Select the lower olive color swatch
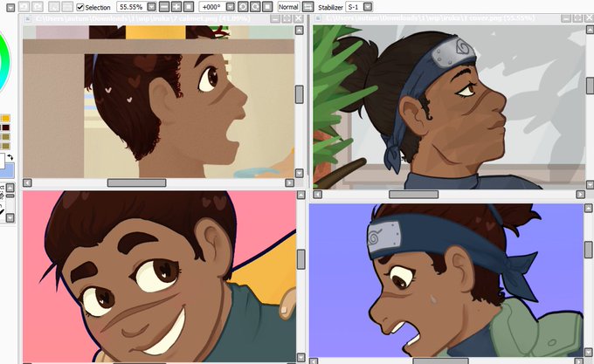 pyautogui.click(x=6, y=146)
